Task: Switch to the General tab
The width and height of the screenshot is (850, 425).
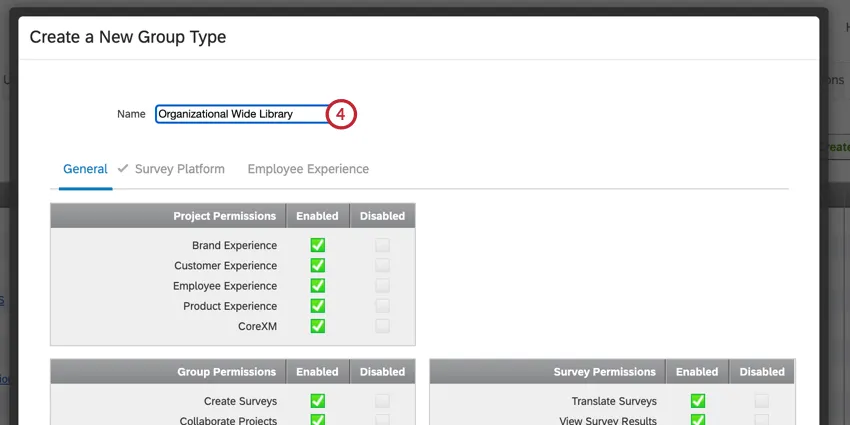Action: click(x=85, y=169)
